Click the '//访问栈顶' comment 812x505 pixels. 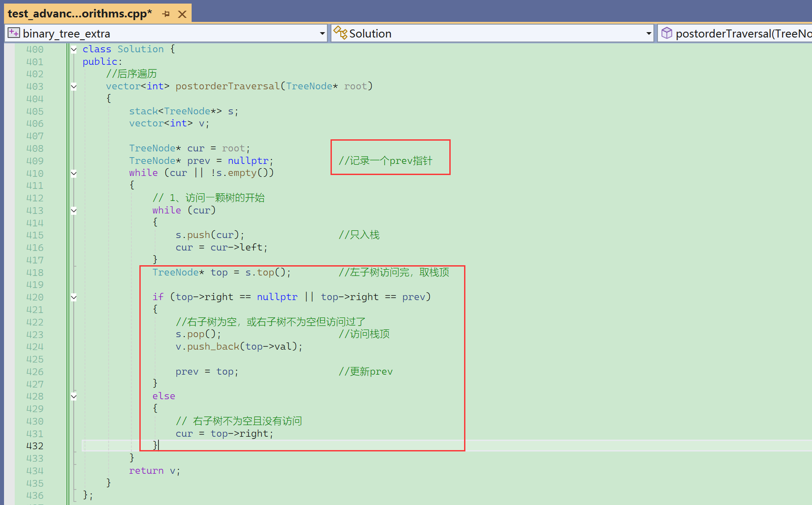point(364,334)
